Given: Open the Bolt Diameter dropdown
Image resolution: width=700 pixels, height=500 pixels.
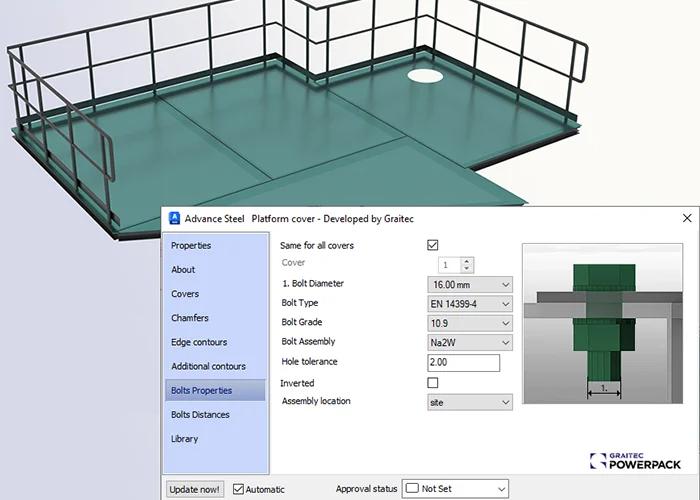Looking at the screenshot, I should [x=470, y=284].
